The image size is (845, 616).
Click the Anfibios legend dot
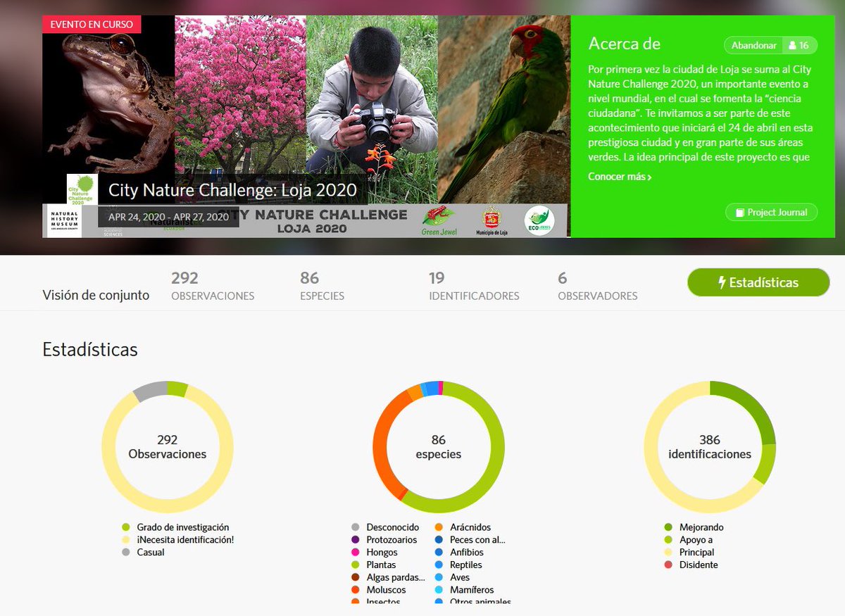(x=439, y=553)
